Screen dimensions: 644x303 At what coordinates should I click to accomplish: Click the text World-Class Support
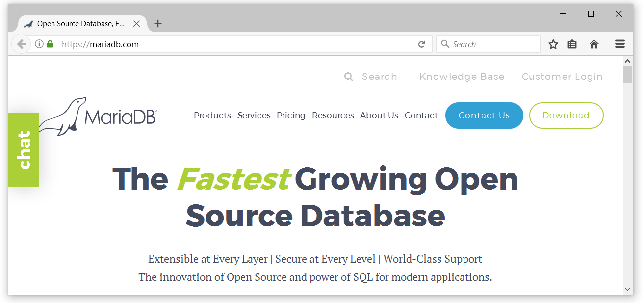433,259
